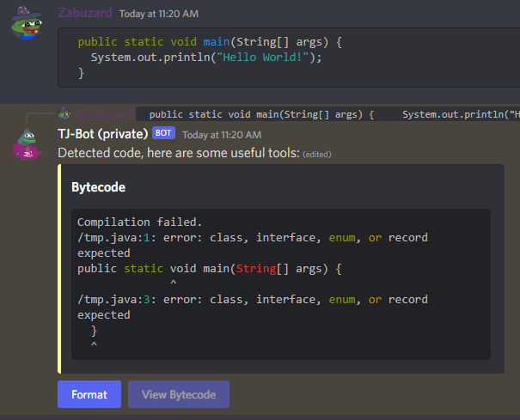Click the '(edited)' label

click(x=317, y=155)
